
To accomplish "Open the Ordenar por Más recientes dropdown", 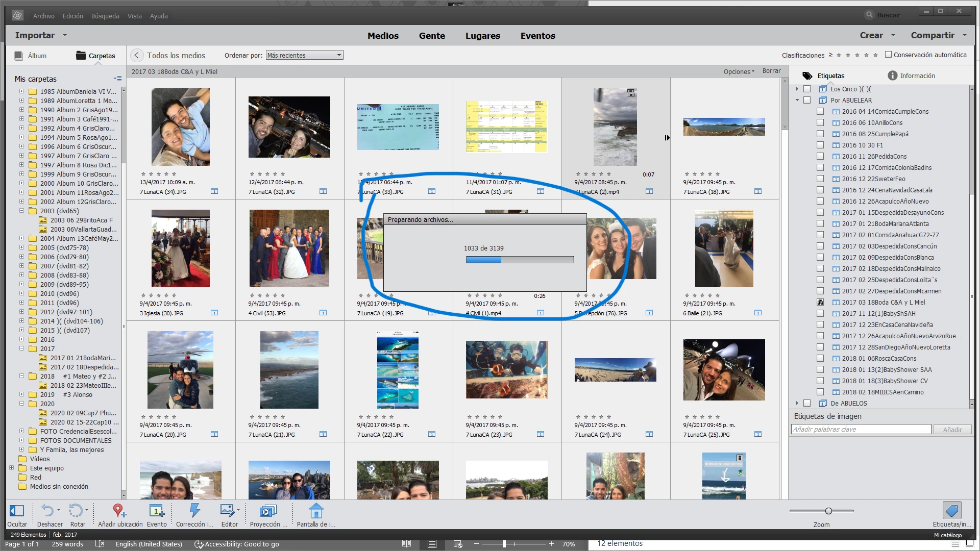I will [304, 55].
